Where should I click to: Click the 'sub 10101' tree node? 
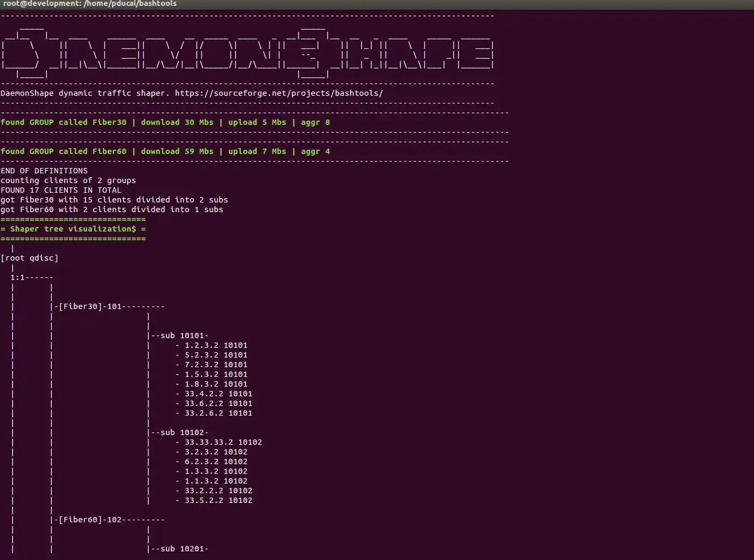coord(183,335)
